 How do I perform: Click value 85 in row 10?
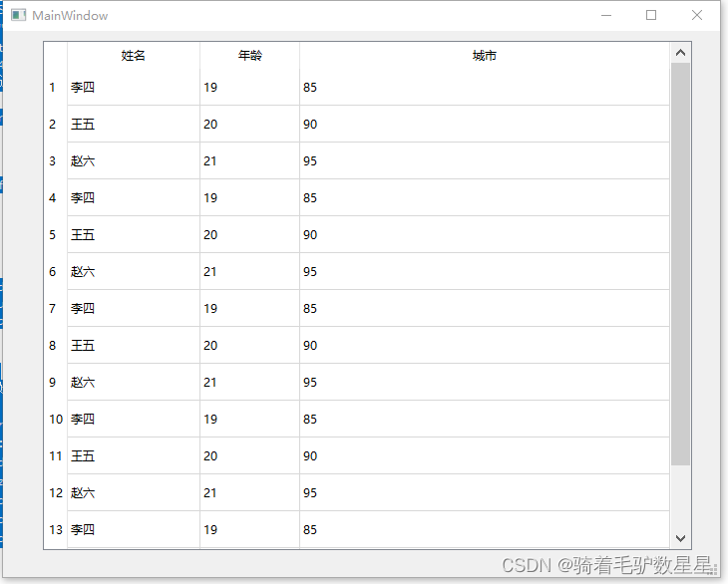pyautogui.click(x=485, y=419)
